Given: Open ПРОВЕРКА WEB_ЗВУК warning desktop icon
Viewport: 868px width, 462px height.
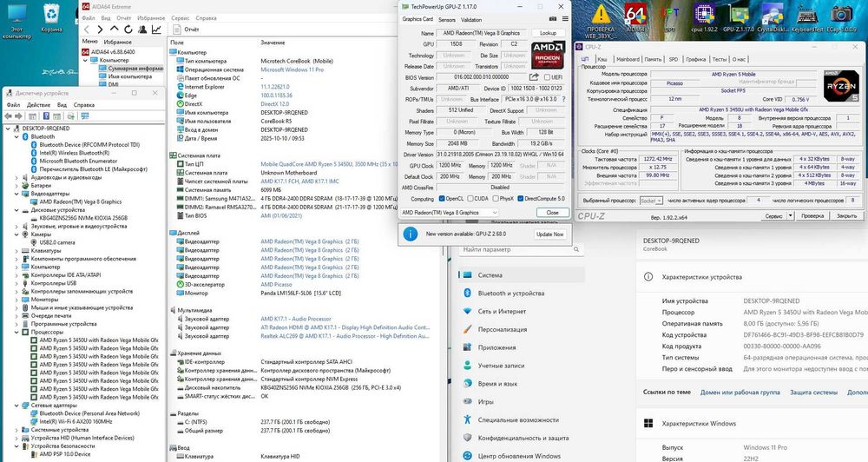Looking at the screenshot, I should [601, 21].
